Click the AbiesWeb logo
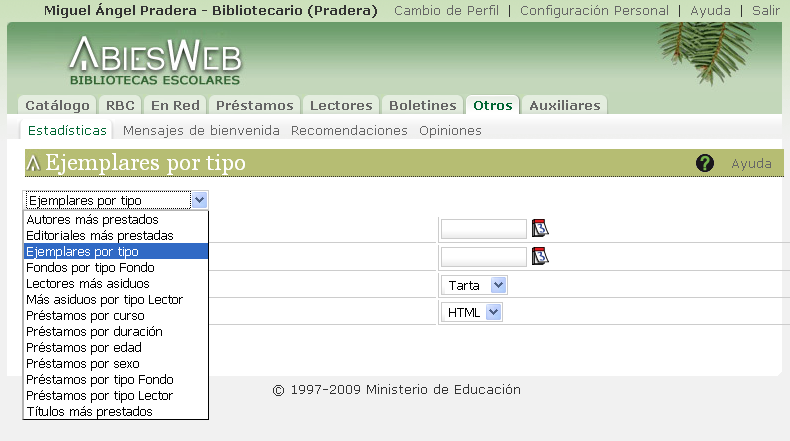Screen dimensions: 790x441 [155, 60]
